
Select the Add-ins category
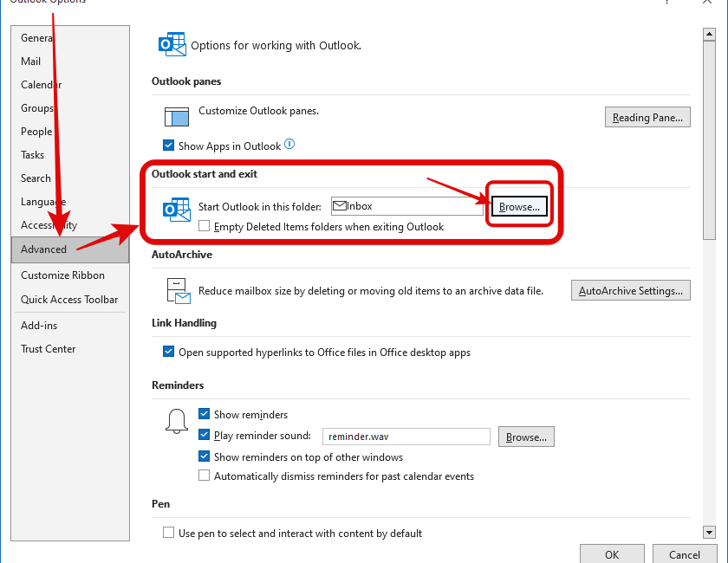(x=69, y=326)
